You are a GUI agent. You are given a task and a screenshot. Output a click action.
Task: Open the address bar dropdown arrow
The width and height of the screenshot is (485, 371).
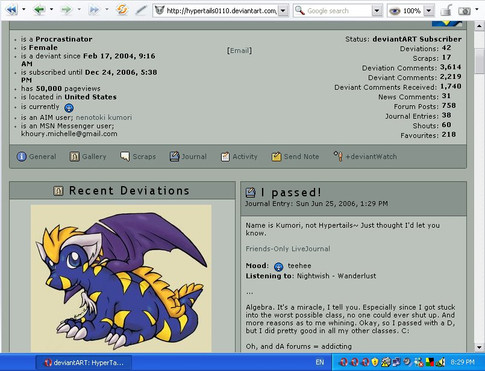pyautogui.click(x=283, y=11)
